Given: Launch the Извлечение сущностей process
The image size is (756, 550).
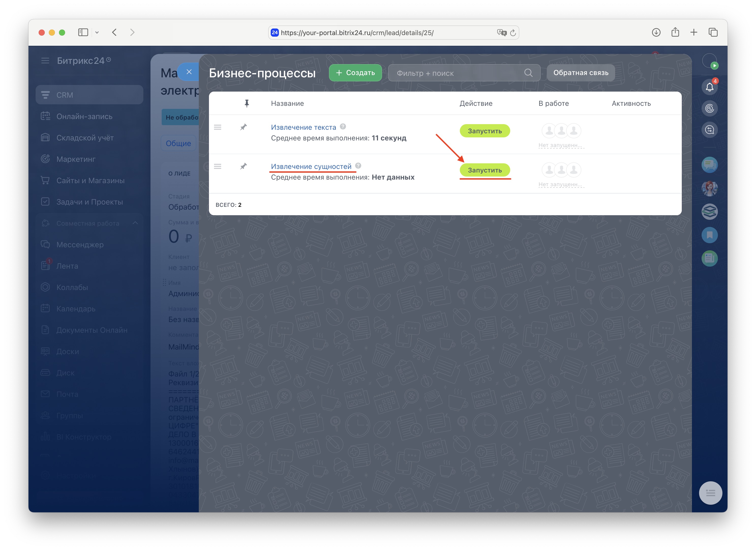Looking at the screenshot, I should click(484, 170).
